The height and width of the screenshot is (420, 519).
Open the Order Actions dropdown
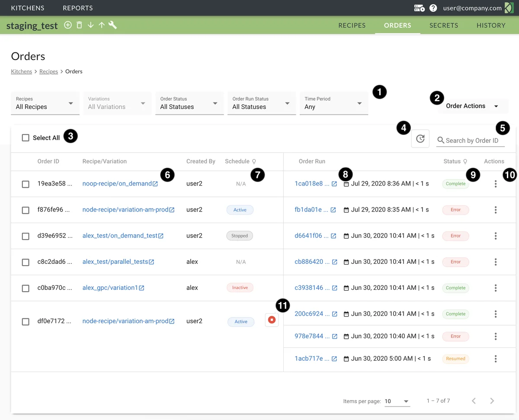pyautogui.click(x=472, y=106)
